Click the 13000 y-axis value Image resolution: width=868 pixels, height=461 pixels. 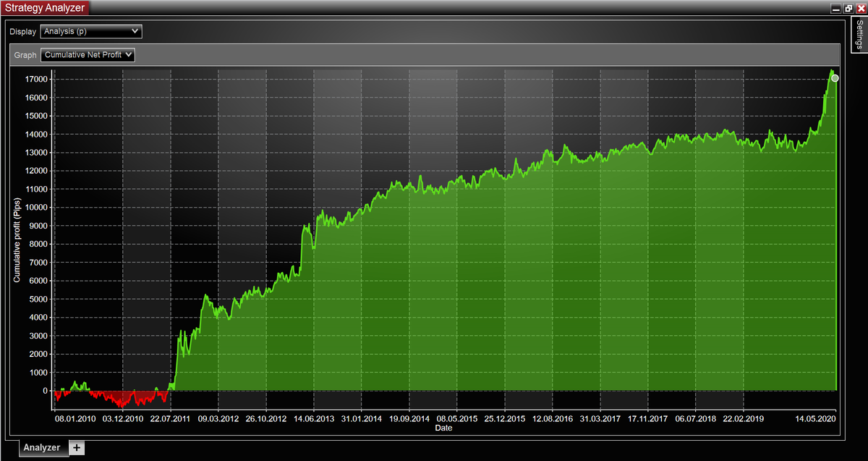(36, 153)
